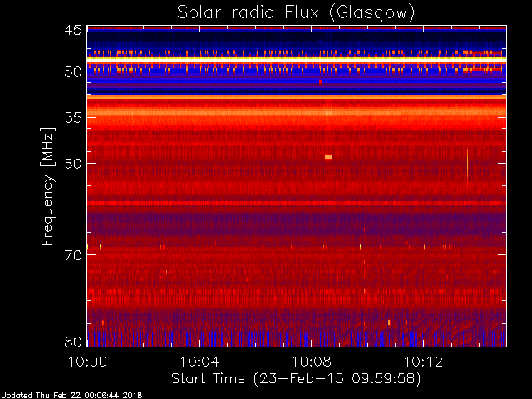Click the 10:12 time tick label

pyautogui.click(x=423, y=362)
